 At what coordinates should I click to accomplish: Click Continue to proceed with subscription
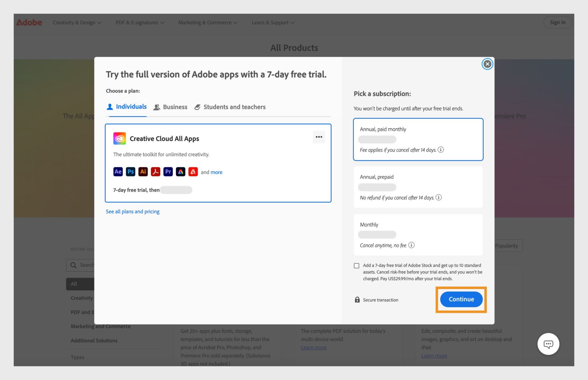click(x=461, y=299)
